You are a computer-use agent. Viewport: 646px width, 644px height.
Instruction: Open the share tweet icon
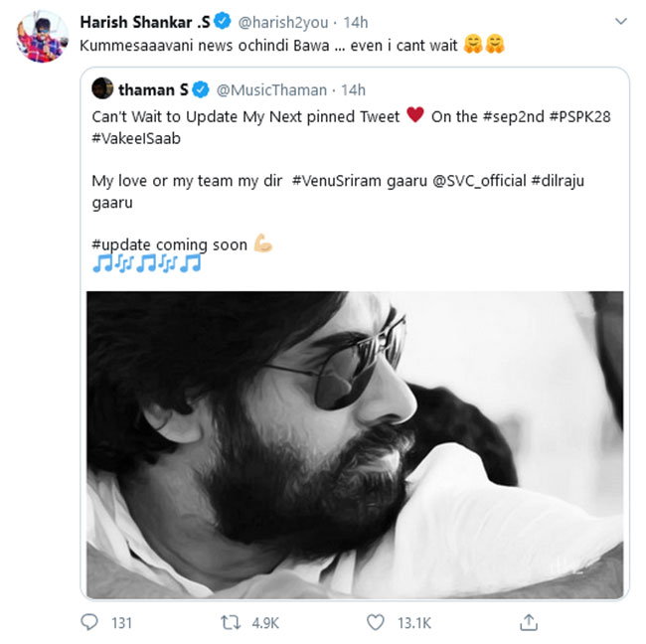pyautogui.click(x=529, y=623)
